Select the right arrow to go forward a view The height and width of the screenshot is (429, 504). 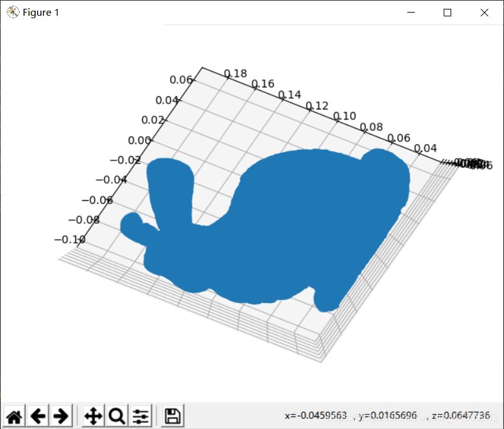click(61, 416)
